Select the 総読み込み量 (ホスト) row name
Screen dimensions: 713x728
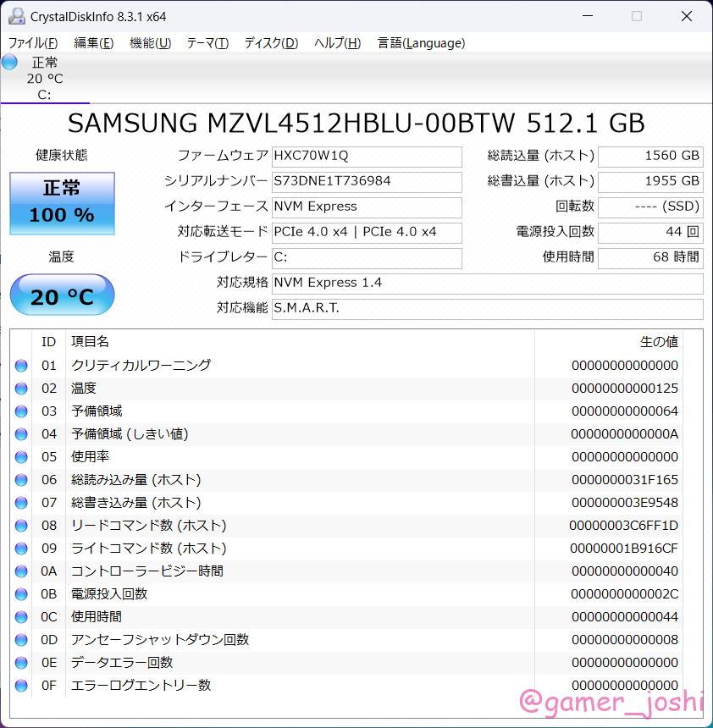point(135,480)
